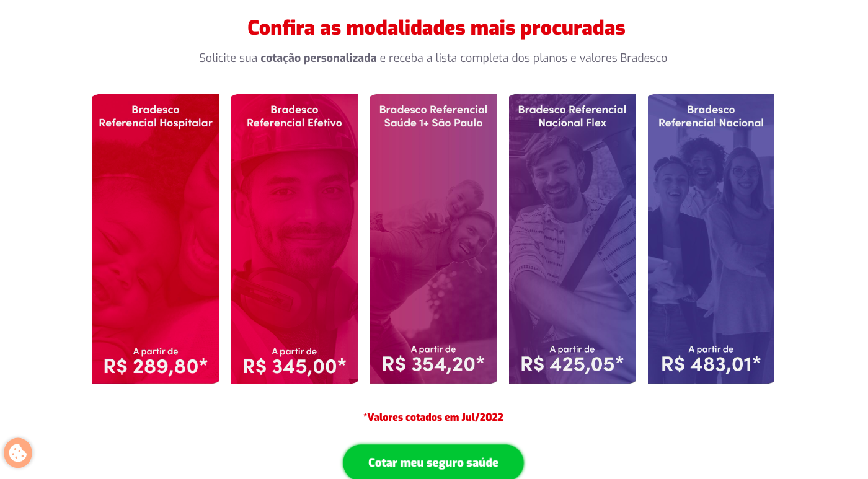
Task: Click the Valores cotados em Jul/2022 footnote
Action: [433, 417]
